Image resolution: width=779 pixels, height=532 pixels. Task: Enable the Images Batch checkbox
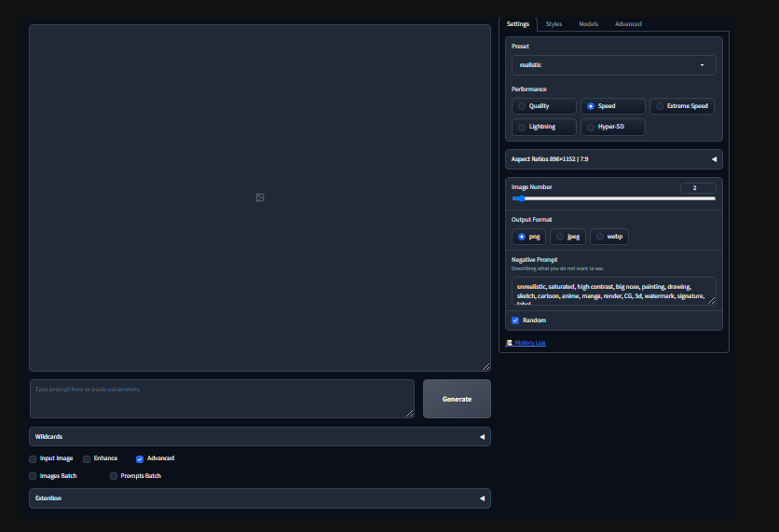33,476
